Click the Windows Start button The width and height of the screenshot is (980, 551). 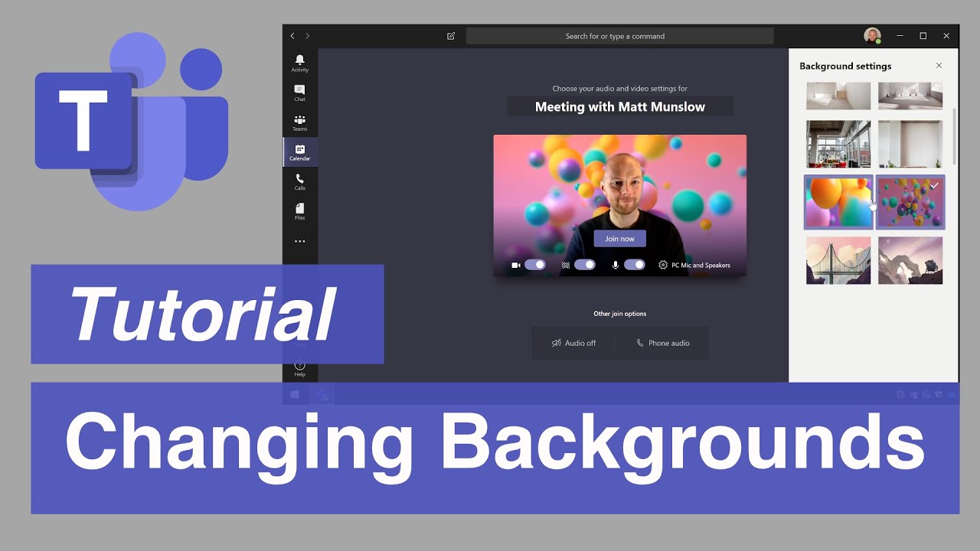click(x=295, y=395)
